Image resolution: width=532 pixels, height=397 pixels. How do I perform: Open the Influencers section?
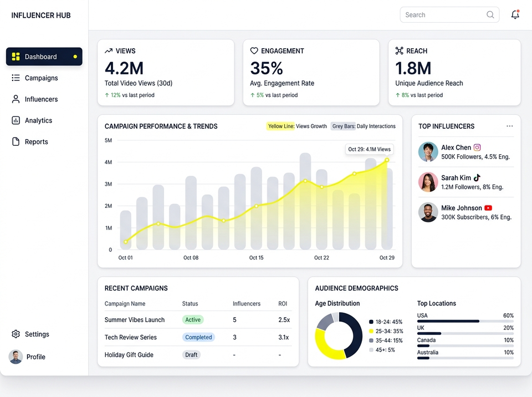point(42,99)
